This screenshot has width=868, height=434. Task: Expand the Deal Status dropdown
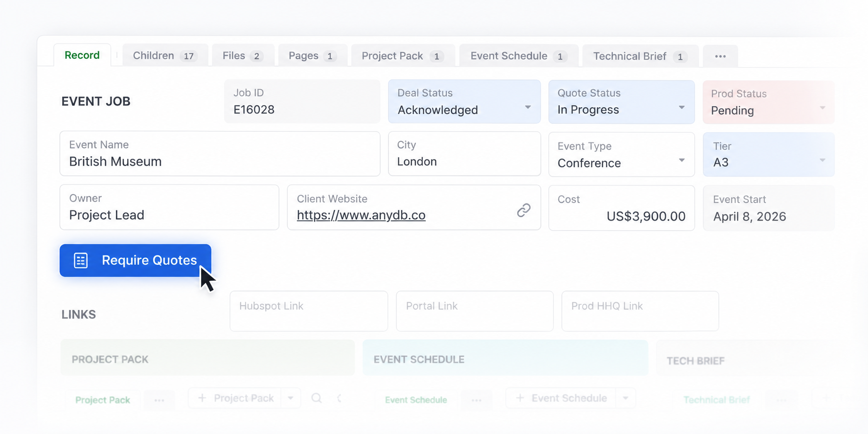point(464,101)
